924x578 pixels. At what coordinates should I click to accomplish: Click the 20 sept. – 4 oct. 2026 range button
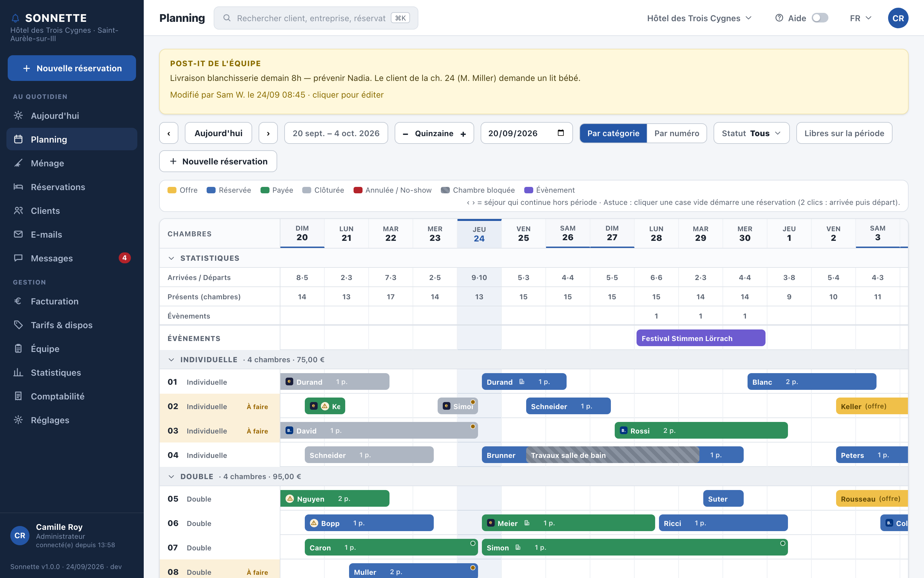click(336, 133)
